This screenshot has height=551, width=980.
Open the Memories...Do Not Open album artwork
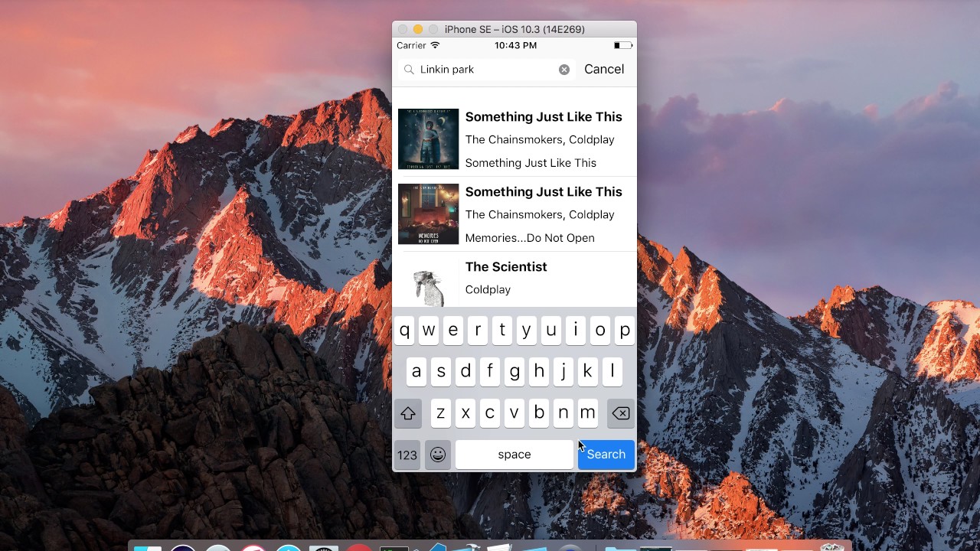429,214
